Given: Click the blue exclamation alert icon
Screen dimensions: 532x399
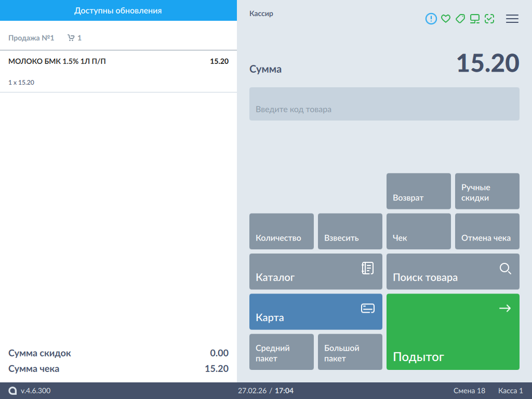Looking at the screenshot, I should click(x=431, y=19).
